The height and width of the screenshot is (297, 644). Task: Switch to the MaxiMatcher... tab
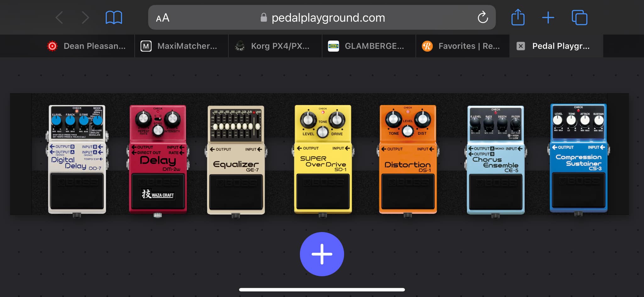(181, 46)
